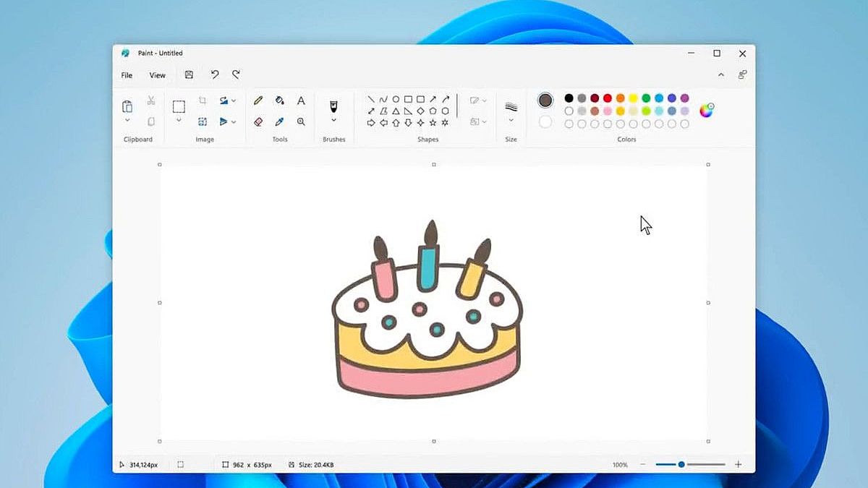Open the Edit colors wheel

pyautogui.click(x=707, y=110)
